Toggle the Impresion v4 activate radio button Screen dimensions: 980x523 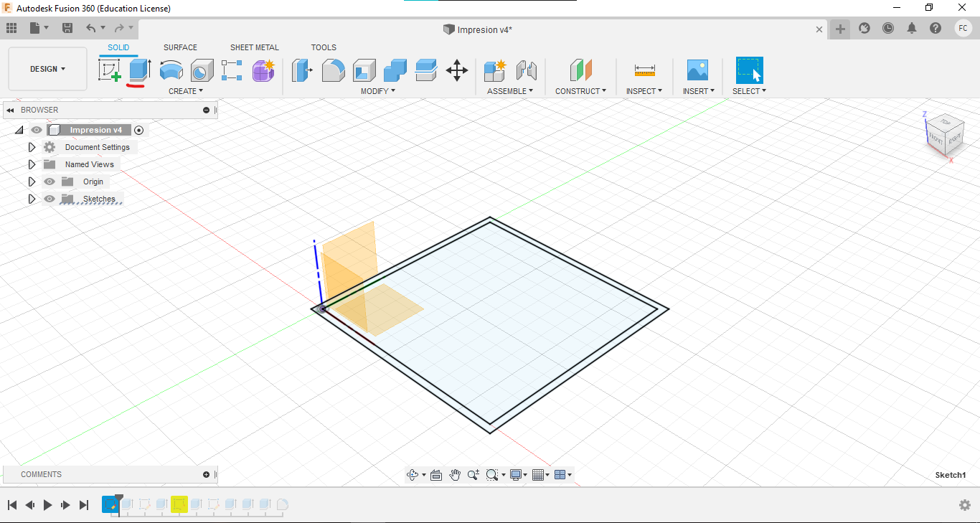pyautogui.click(x=139, y=130)
